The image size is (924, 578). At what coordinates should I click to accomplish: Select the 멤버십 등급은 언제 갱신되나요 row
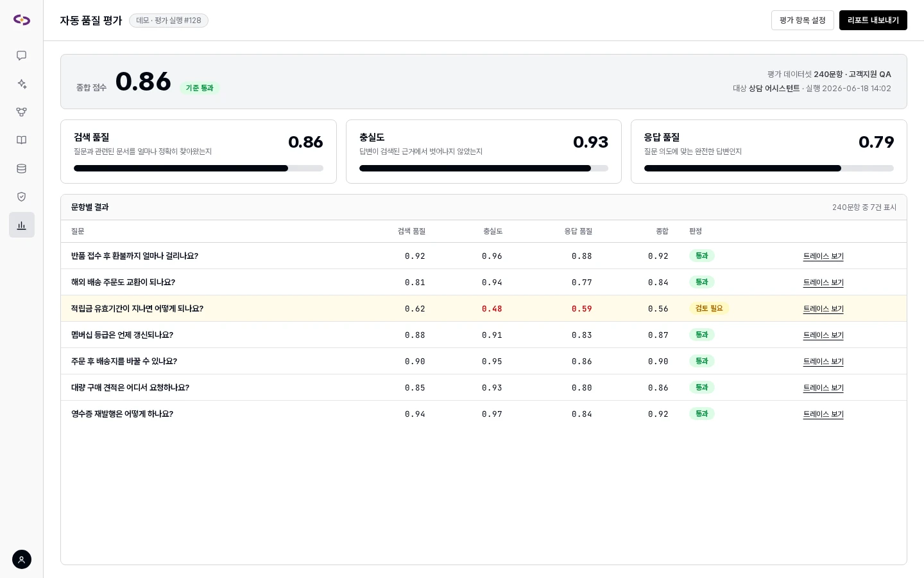(x=484, y=335)
